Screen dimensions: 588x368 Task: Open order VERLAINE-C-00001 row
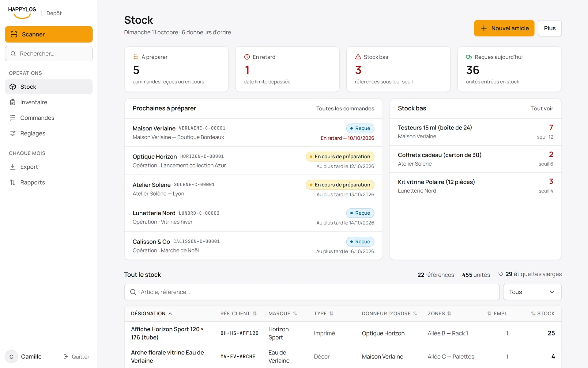point(254,132)
